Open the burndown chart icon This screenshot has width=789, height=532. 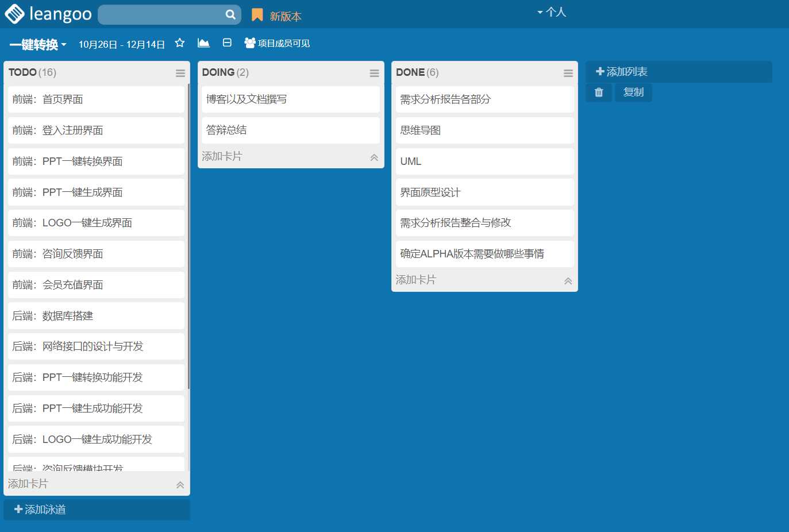(x=203, y=43)
